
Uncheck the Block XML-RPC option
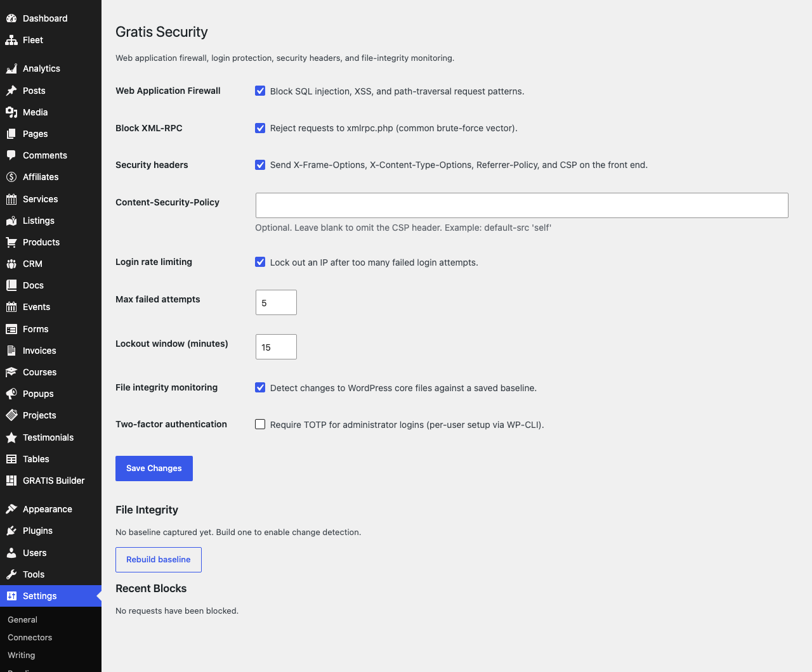coord(260,128)
